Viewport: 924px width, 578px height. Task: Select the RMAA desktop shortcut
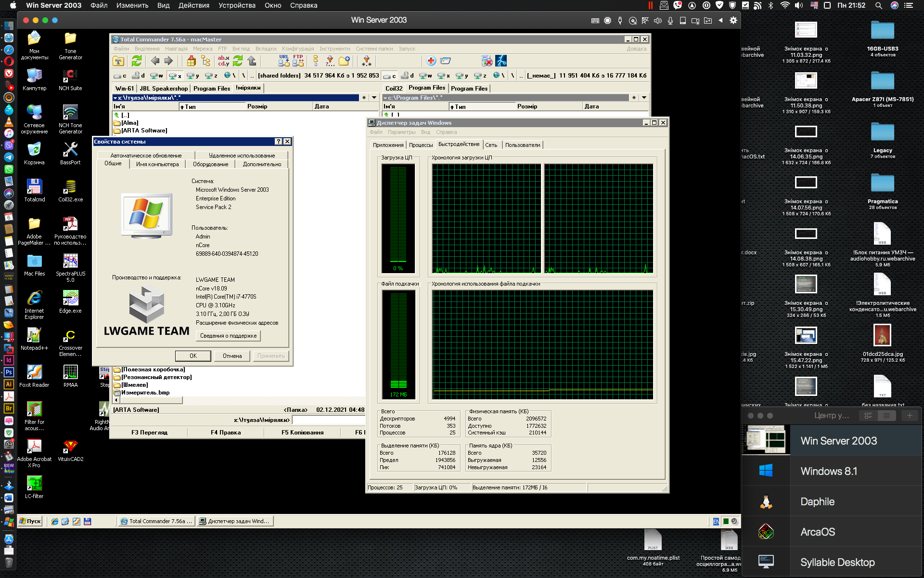pos(71,376)
